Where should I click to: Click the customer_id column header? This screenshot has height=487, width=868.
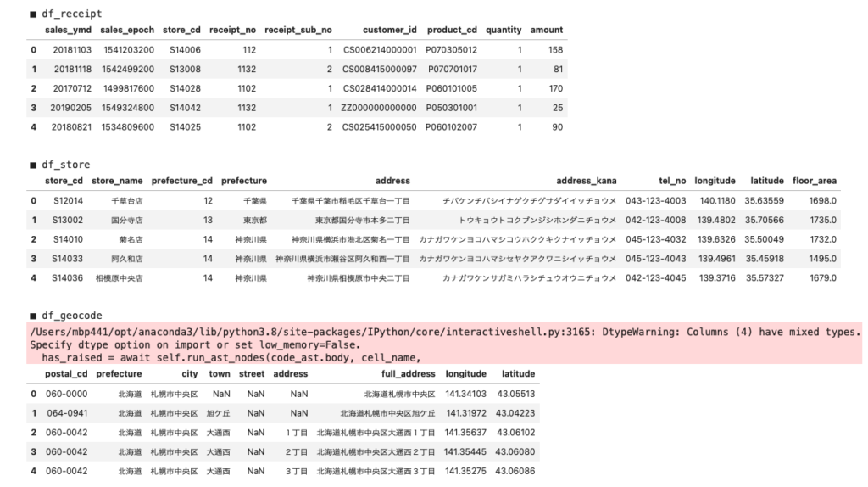click(x=390, y=30)
